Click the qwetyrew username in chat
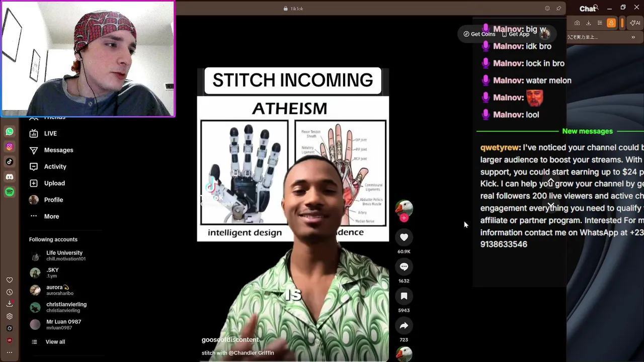The height and width of the screenshot is (362, 644). tap(500, 148)
